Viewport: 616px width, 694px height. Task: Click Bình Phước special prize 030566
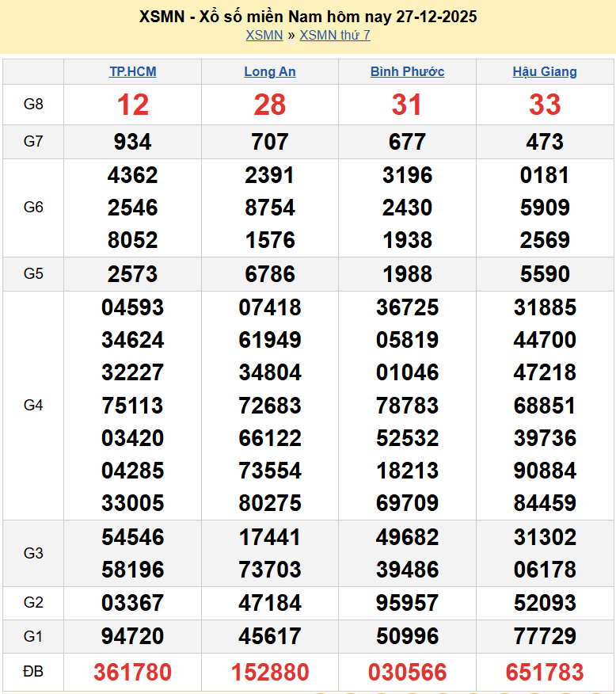[407, 673]
